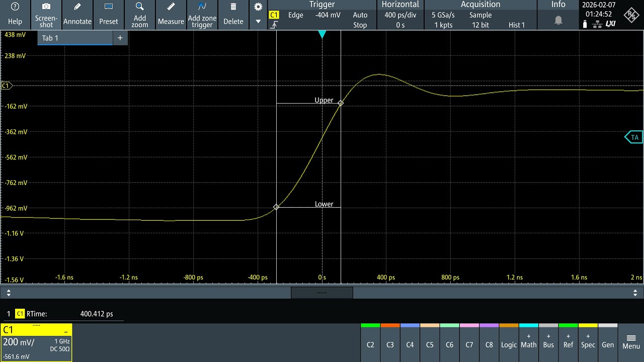Click the rising edge slope icon

pos(274,25)
